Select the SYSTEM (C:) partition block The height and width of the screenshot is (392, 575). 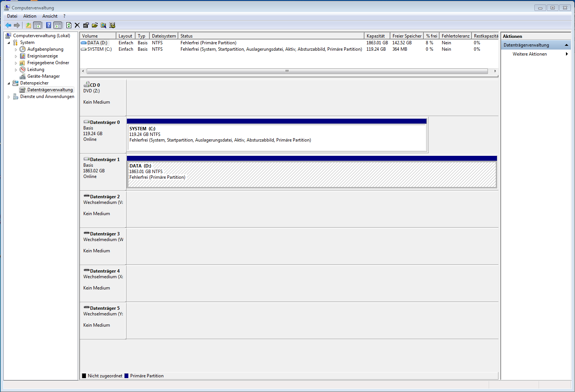pos(277,137)
